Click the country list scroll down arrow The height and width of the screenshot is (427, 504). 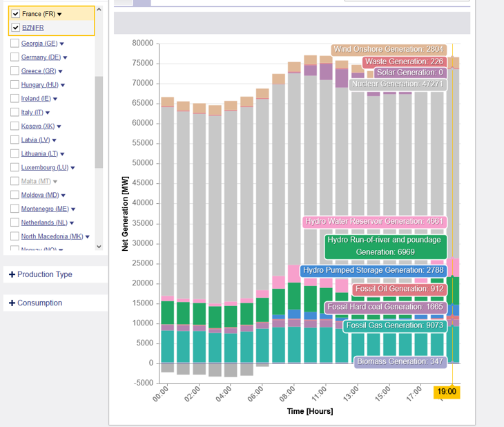click(99, 247)
